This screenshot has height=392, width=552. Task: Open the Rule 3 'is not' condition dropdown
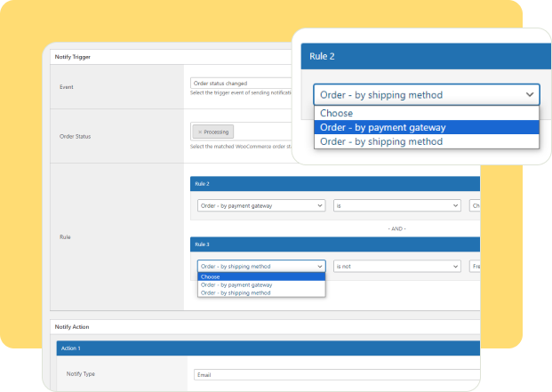click(x=396, y=266)
